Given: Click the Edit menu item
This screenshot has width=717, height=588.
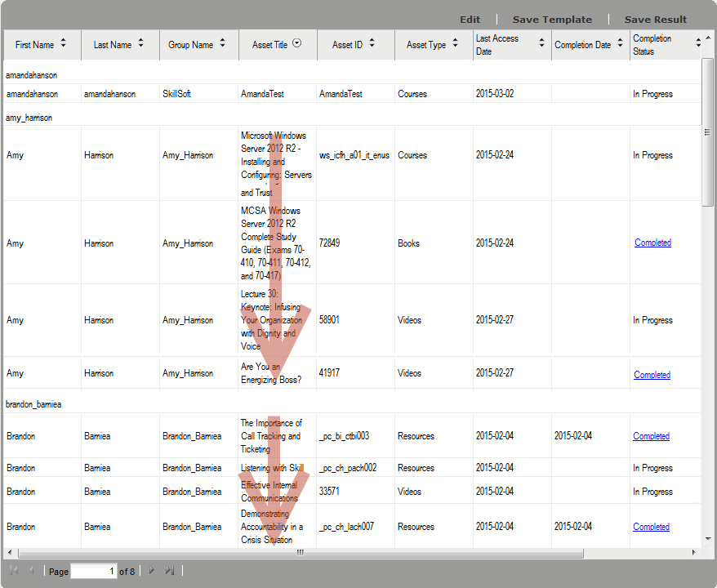Looking at the screenshot, I should tap(470, 19).
